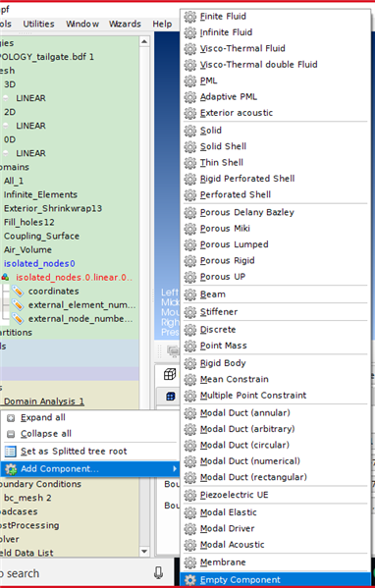Click the Expand all plus icon

(x=11, y=418)
